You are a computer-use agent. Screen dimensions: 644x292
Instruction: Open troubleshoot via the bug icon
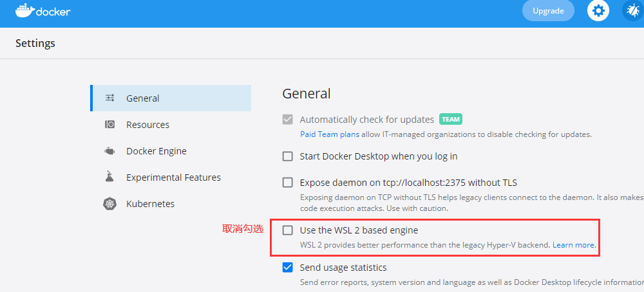tap(633, 11)
